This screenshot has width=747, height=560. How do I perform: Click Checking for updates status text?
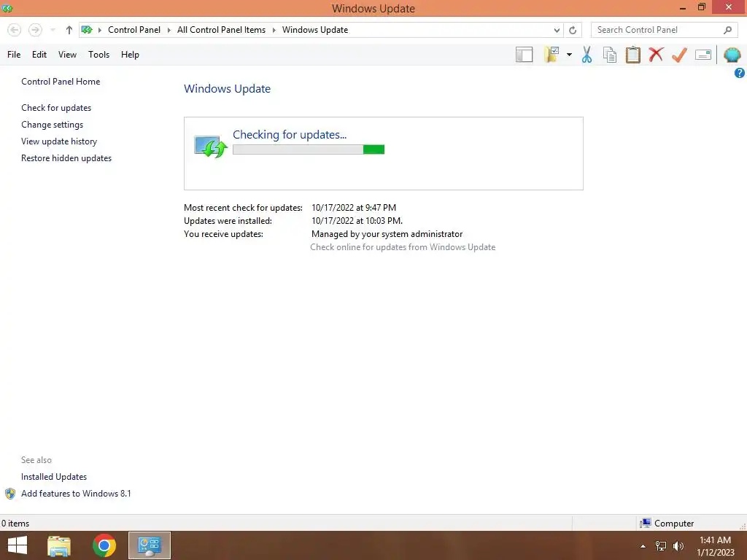pyautogui.click(x=290, y=135)
